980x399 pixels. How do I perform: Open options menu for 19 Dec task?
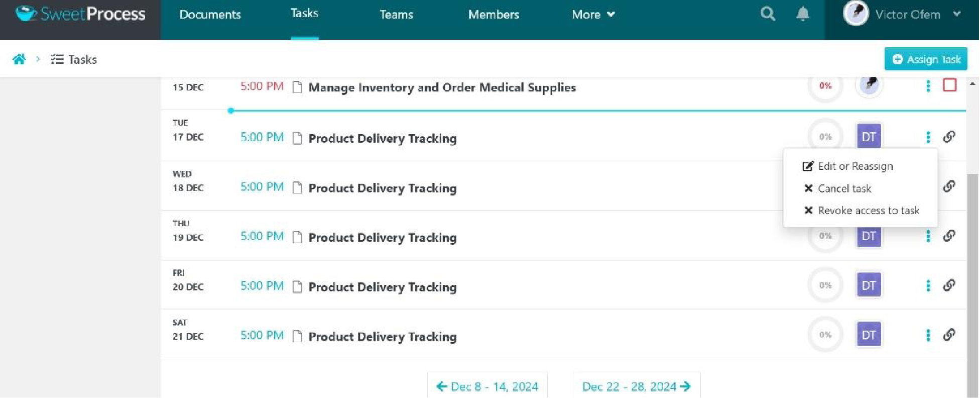[x=928, y=236]
